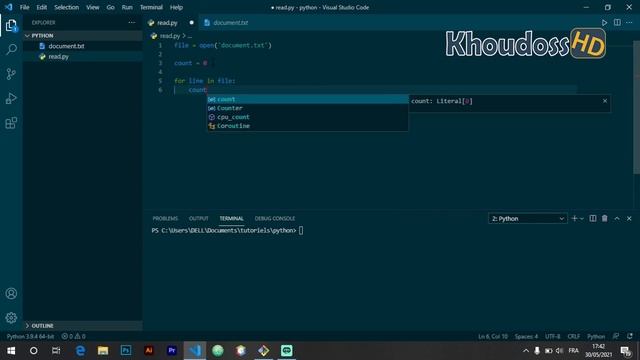Image resolution: width=640 pixels, height=360 pixels.
Task: Open notifications bell in status bar
Action: click(630, 336)
